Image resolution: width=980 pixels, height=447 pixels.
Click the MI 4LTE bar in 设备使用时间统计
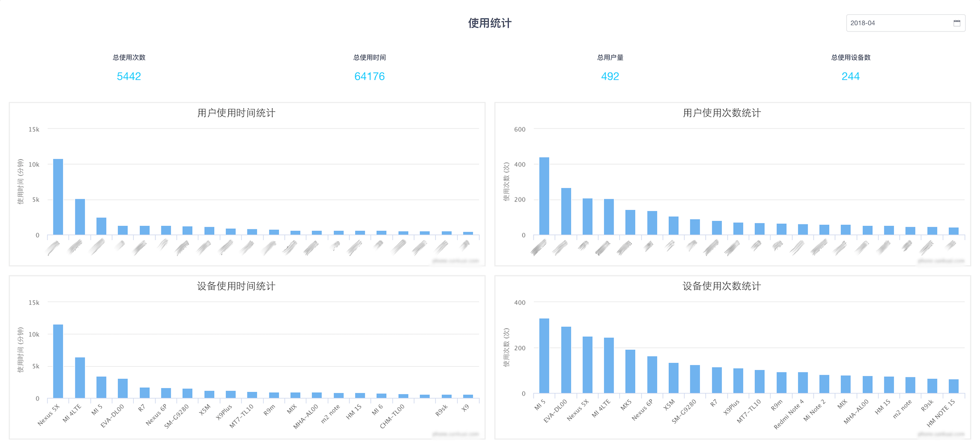pos(80,377)
